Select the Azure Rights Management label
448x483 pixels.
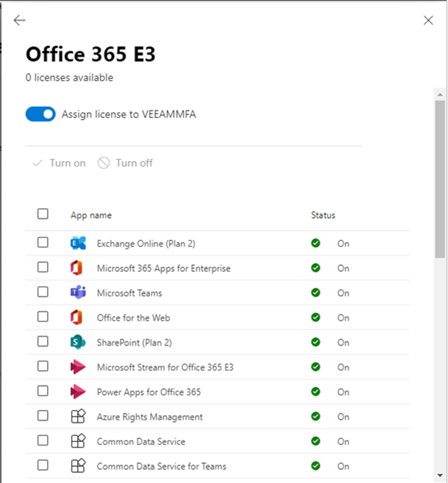(x=150, y=417)
